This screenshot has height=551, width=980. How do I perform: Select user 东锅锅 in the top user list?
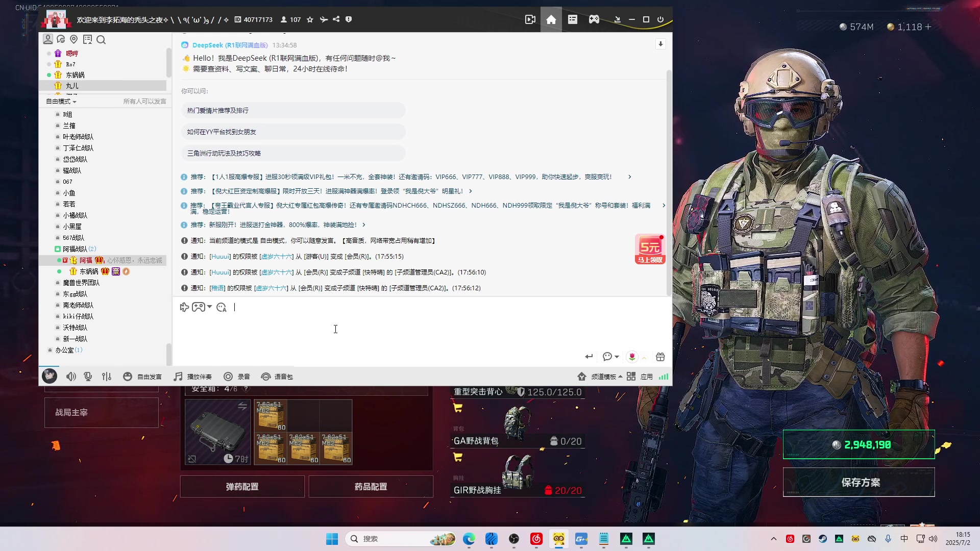point(75,75)
